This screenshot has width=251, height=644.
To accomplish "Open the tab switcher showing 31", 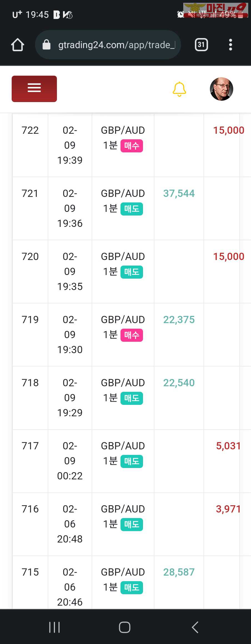I will 201,45.
